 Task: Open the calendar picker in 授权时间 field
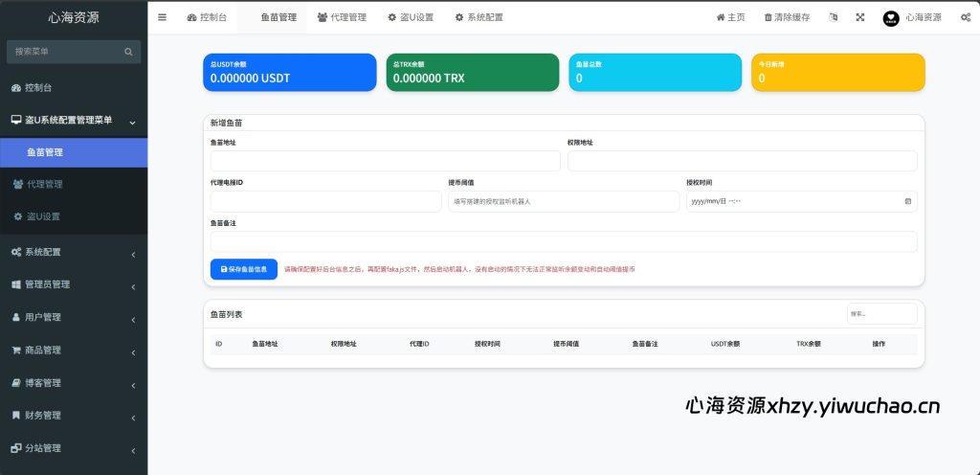[x=907, y=201]
